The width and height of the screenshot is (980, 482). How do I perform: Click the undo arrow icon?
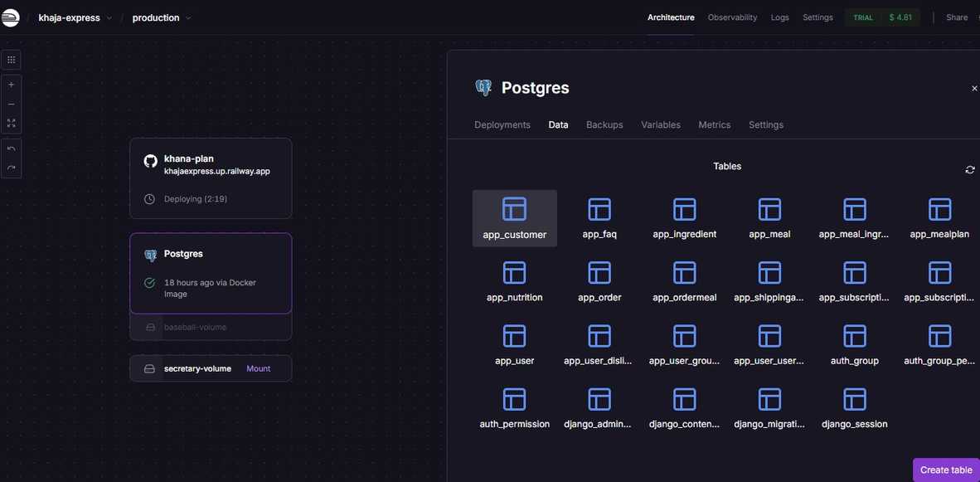point(11,148)
